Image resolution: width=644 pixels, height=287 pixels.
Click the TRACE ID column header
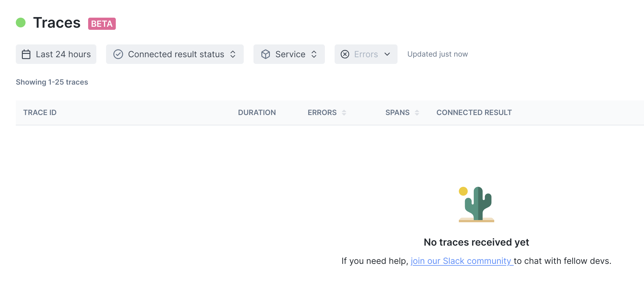point(40,113)
